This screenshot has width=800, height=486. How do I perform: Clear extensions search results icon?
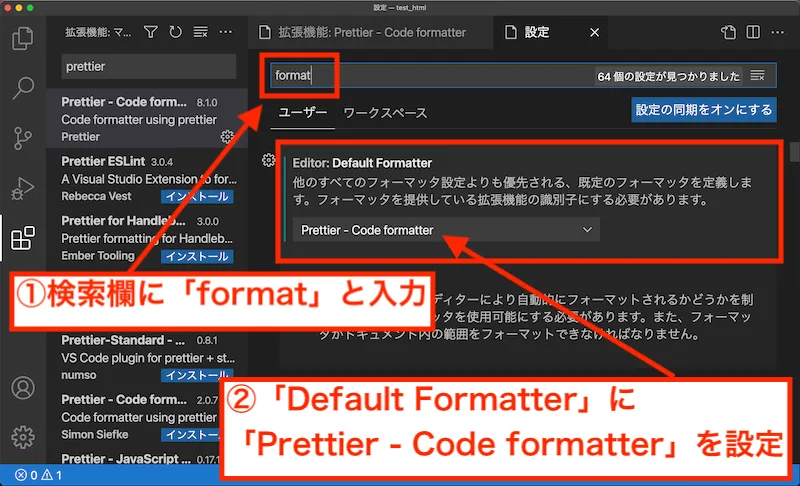pyautogui.click(x=201, y=32)
